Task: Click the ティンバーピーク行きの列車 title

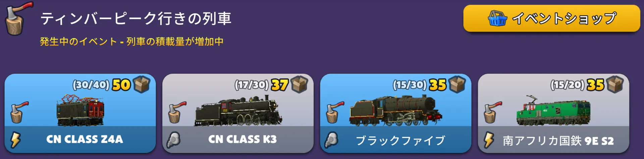Action: point(136,18)
